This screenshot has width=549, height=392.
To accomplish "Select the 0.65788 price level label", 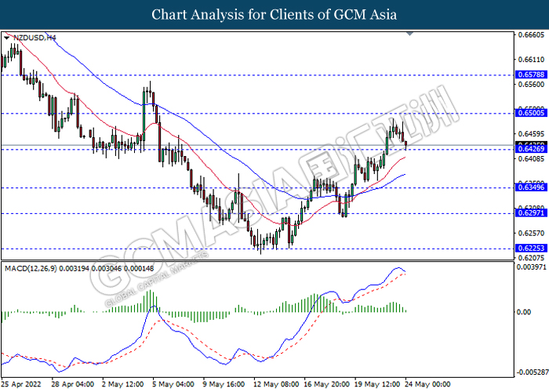I will click(531, 74).
